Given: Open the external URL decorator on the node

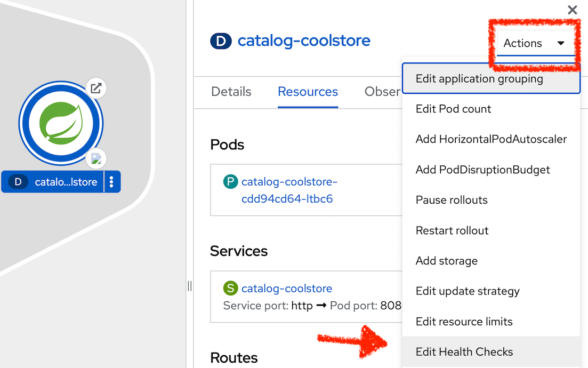Looking at the screenshot, I should pos(96,88).
